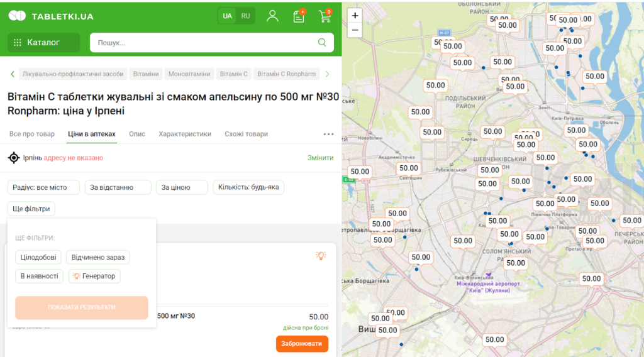Collapse the Ще фільтри panel
644x357 pixels.
[x=31, y=209]
